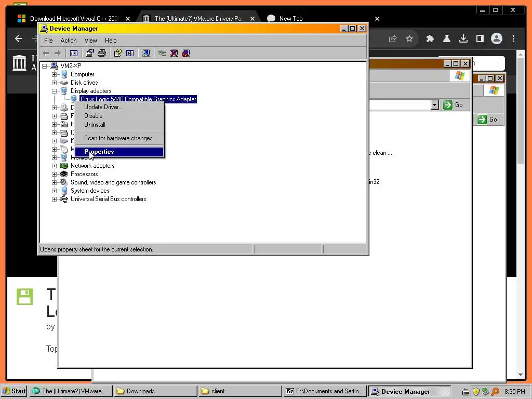Expand Sound, video and game controllers

[x=54, y=182]
